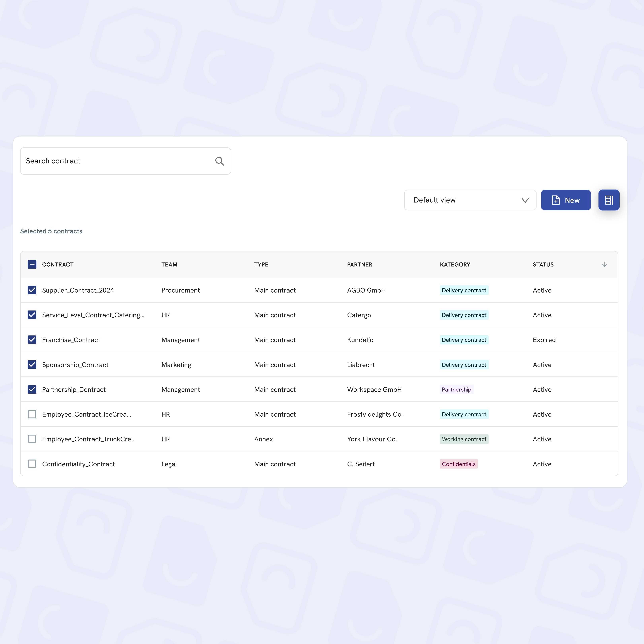Open the Franchise_Contract entry
The width and height of the screenshot is (644, 644).
71,340
